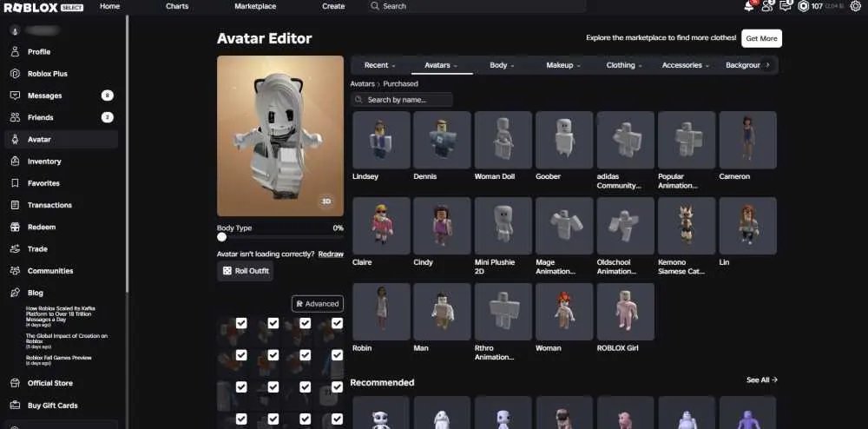Expand the Clothing category dropdown
The image size is (868, 429).
click(x=624, y=65)
